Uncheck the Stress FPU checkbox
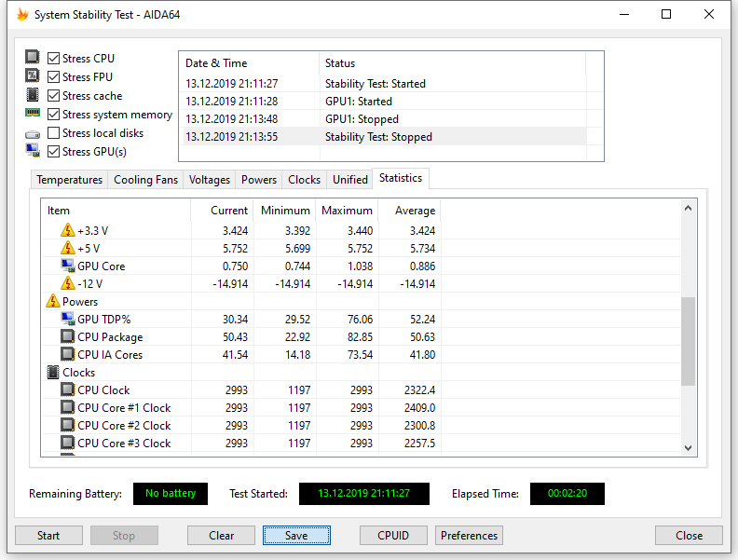The image size is (738, 560). click(x=54, y=76)
